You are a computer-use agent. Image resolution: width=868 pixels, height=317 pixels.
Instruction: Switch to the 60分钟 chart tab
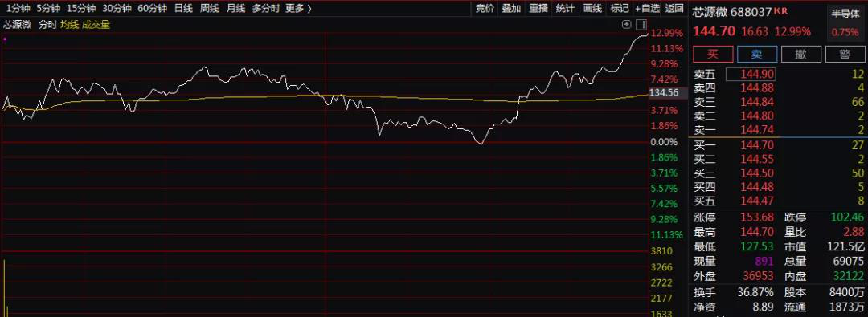click(x=152, y=8)
